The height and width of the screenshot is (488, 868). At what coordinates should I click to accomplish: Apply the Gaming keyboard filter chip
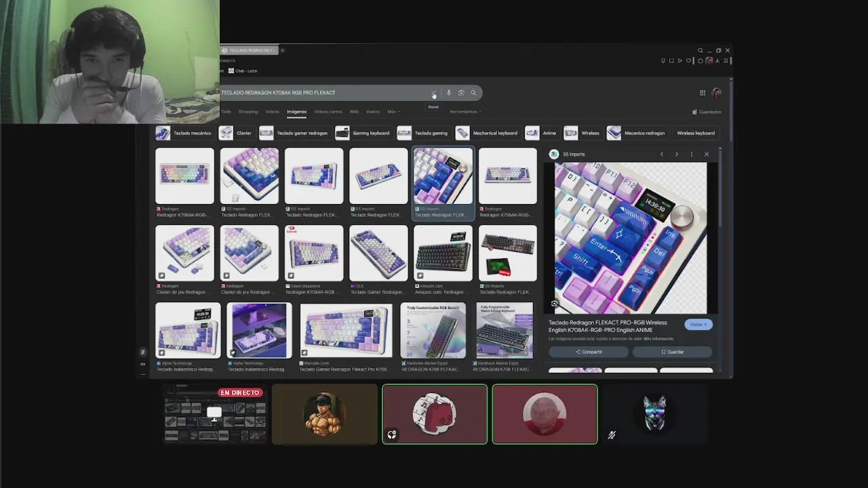[363, 133]
